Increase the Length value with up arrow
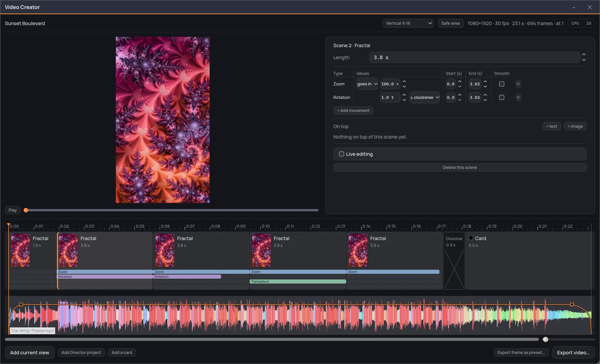 tap(584, 55)
